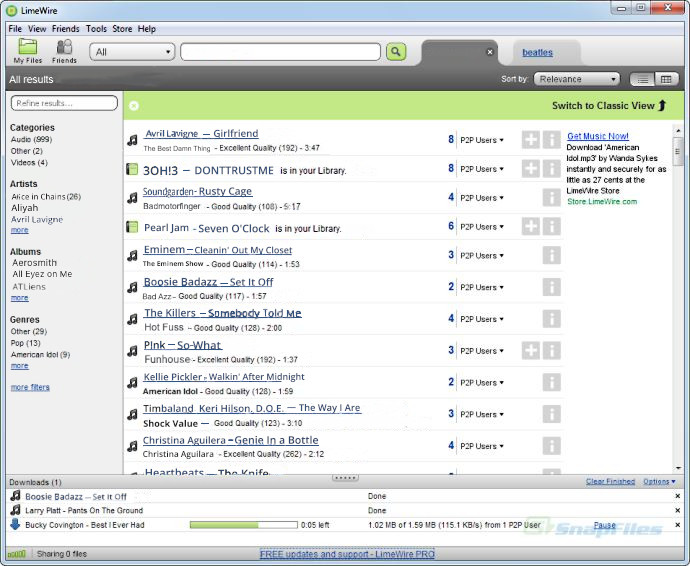This screenshot has height=566, width=690.
Task: Click Kellie Pickler Walkin' After Midnight link
Action: (224, 377)
